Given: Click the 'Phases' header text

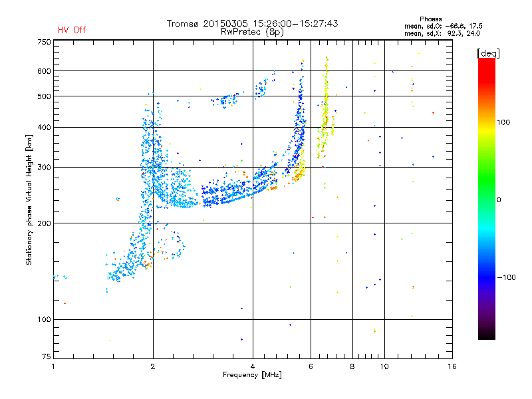Looking at the screenshot, I should (430, 19).
